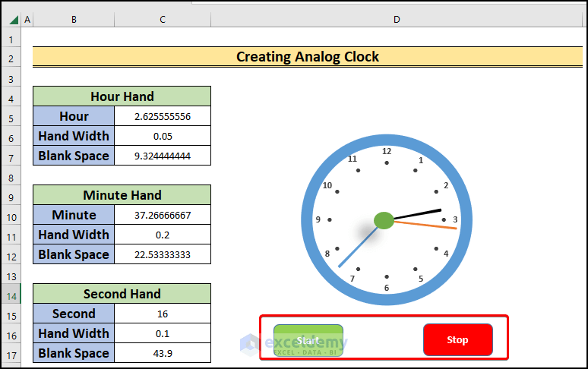Select column B header

point(74,20)
